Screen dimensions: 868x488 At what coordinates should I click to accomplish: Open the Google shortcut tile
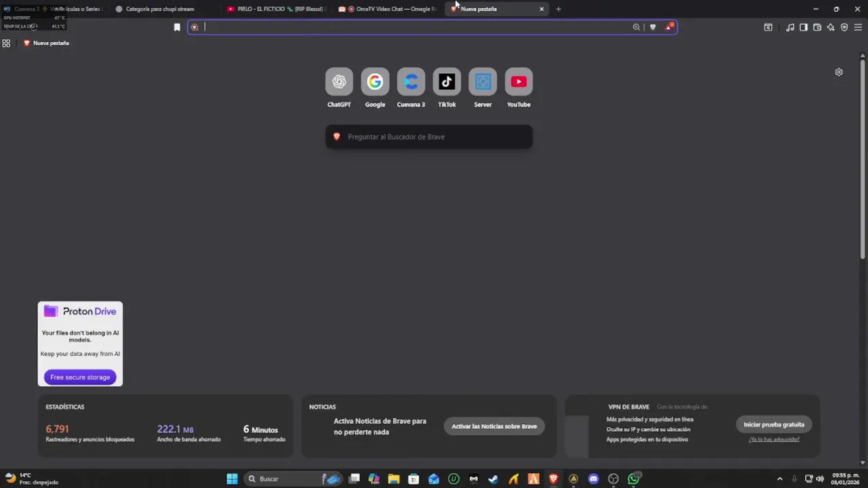point(375,82)
